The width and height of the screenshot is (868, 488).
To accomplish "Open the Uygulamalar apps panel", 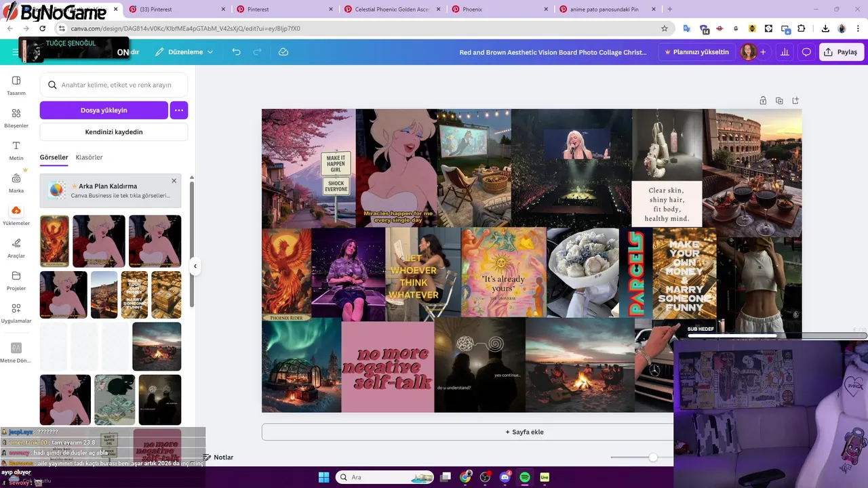I will tap(16, 312).
